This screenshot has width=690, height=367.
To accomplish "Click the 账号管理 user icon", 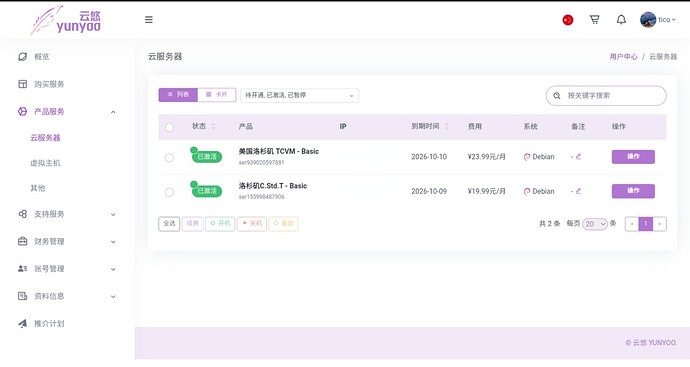I will click(22, 268).
